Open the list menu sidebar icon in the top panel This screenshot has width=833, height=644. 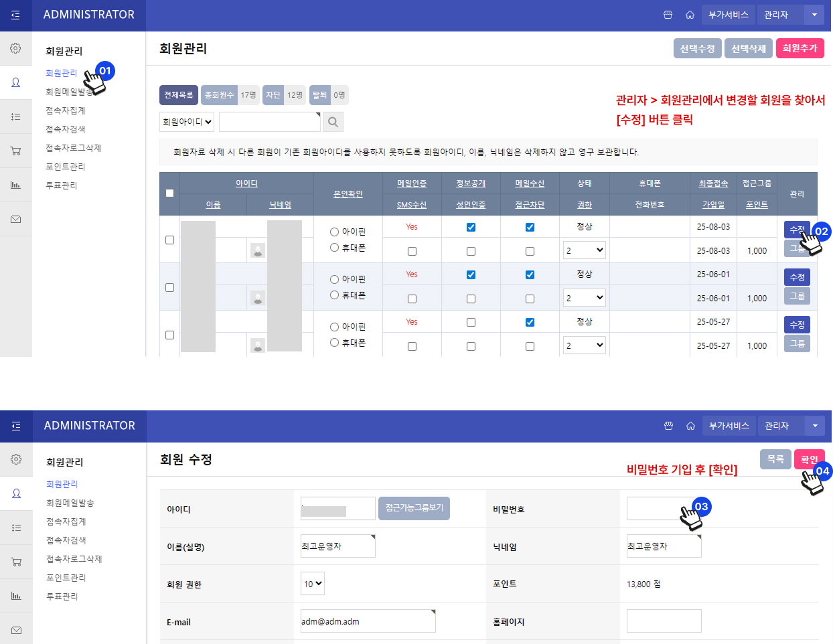pyautogui.click(x=15, y=116)
